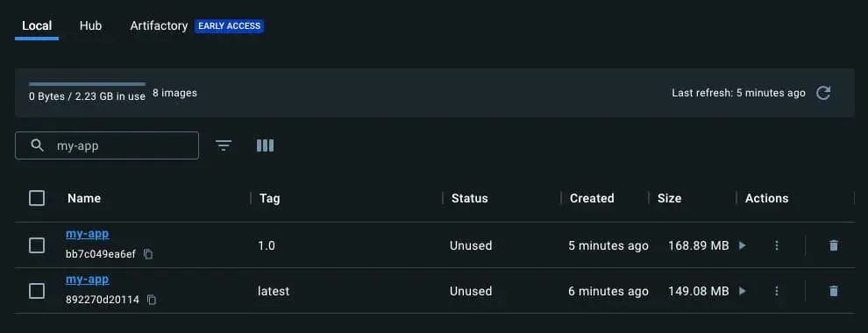868x333 pixels.
Task: Run the my-app 1.0 image
Action: [x=743, y=245]
